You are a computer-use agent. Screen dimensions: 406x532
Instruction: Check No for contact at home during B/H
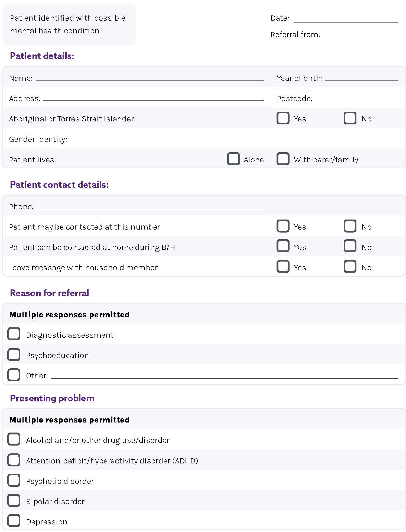(350, 246)
